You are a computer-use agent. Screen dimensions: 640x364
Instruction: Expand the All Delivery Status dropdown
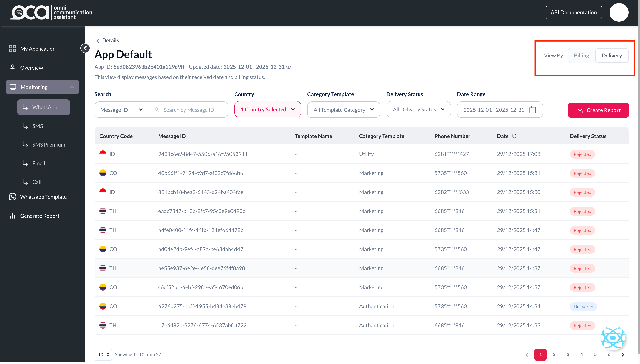[x=418, y=109]
